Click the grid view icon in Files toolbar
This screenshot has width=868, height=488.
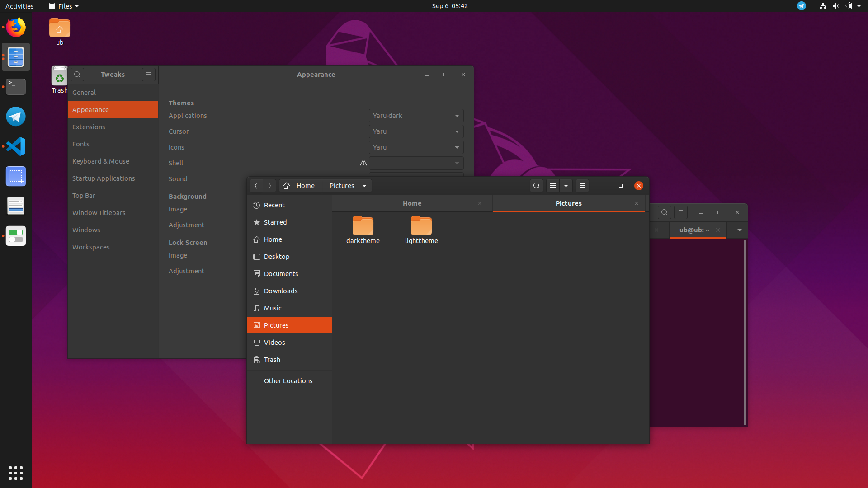click(x=552, y=185)
